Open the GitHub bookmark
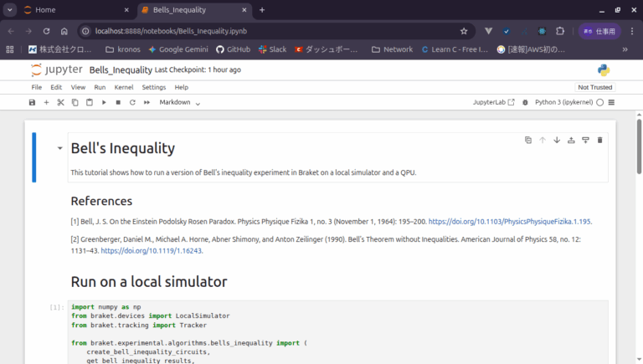Viewport: 643px width, 364px height. point(233,49)
